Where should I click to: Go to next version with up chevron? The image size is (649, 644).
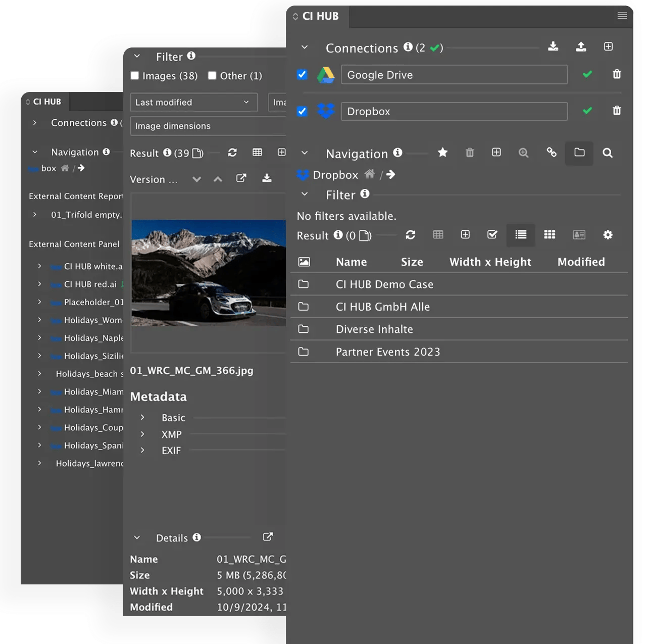click(218, 179)
